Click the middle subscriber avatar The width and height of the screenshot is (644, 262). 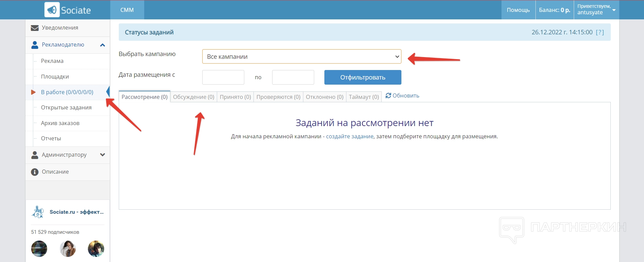coord(68,249)
